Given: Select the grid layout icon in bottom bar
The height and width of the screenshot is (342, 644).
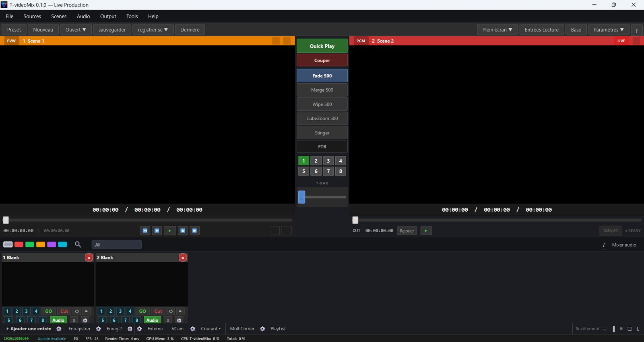Looking at the screenshot, I should pos(621,329).
